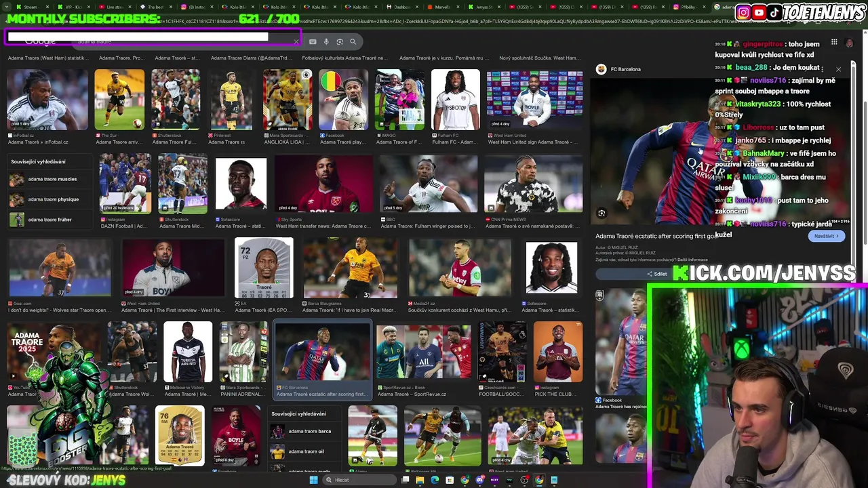Open the preview panel three-dot menu

[822, 69]
